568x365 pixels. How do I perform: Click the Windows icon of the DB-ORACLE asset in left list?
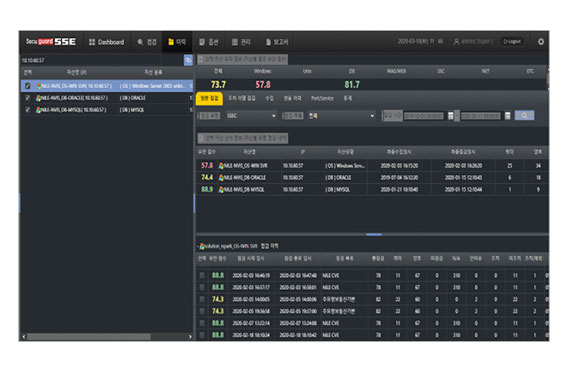pyautogui.click(x=38, y=98)
